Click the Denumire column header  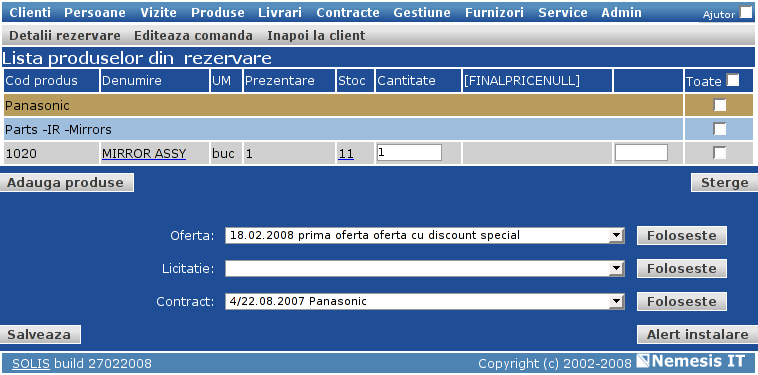(155, 80)
